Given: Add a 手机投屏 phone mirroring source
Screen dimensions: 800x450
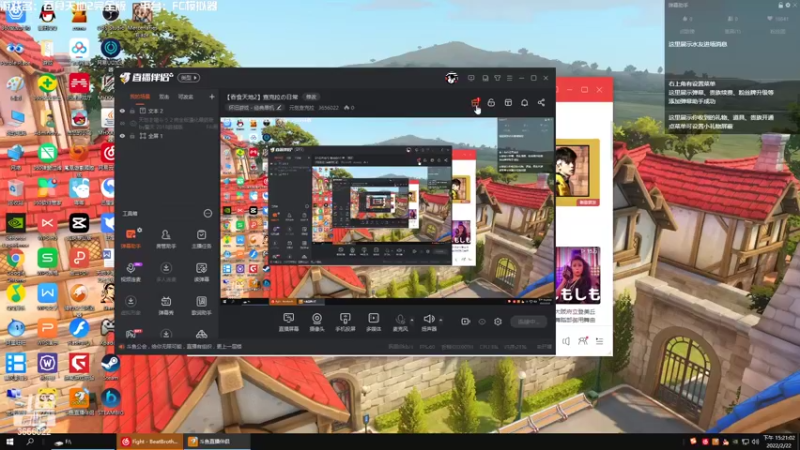Looking at the screenshot, I should 345,322.
